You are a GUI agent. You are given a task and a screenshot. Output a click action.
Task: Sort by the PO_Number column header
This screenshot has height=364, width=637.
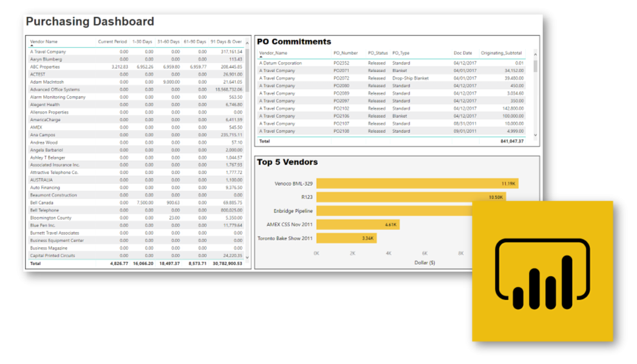[x=346, y=53]
